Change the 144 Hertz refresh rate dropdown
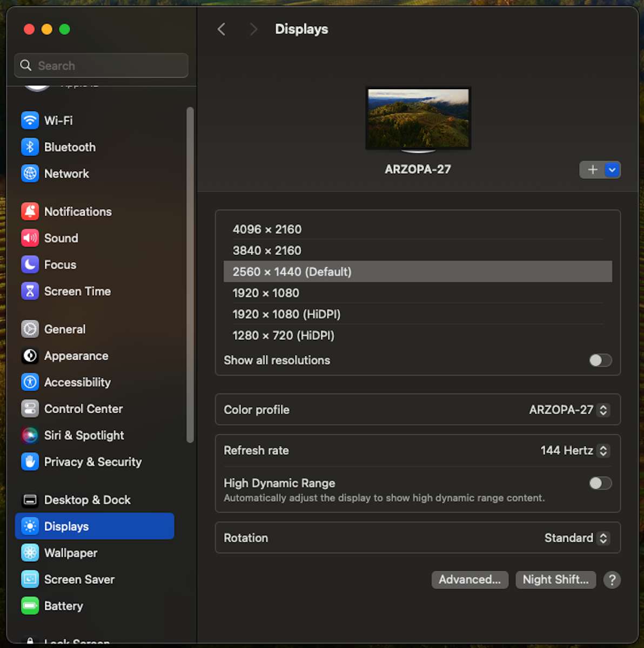 [x=603, y=450]
